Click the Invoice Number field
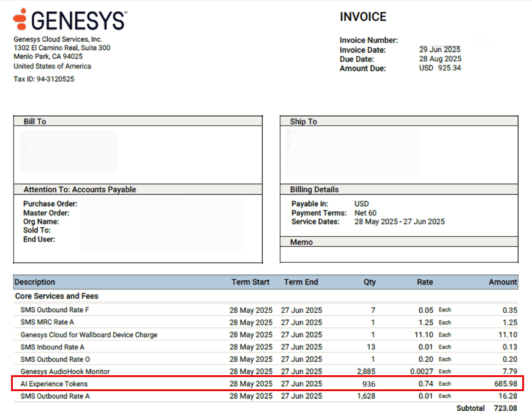The width and height of the screenshot is (532, 415). [x=369, y=40]
